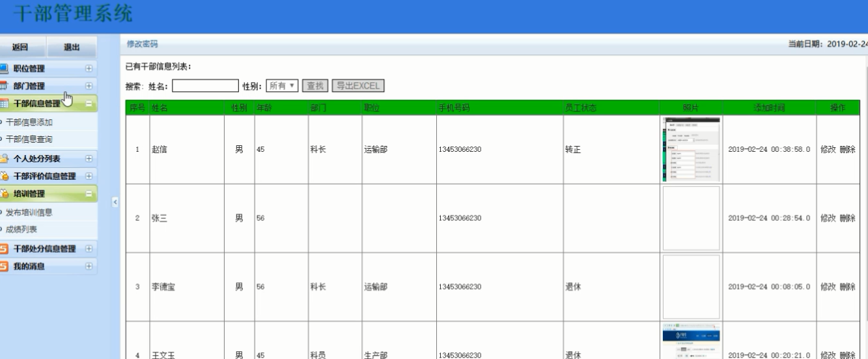The height and width of the screenshot is (359, 868).
Task: Expand the 干部处分信息管理 section
Action: (x=89, y=249)
